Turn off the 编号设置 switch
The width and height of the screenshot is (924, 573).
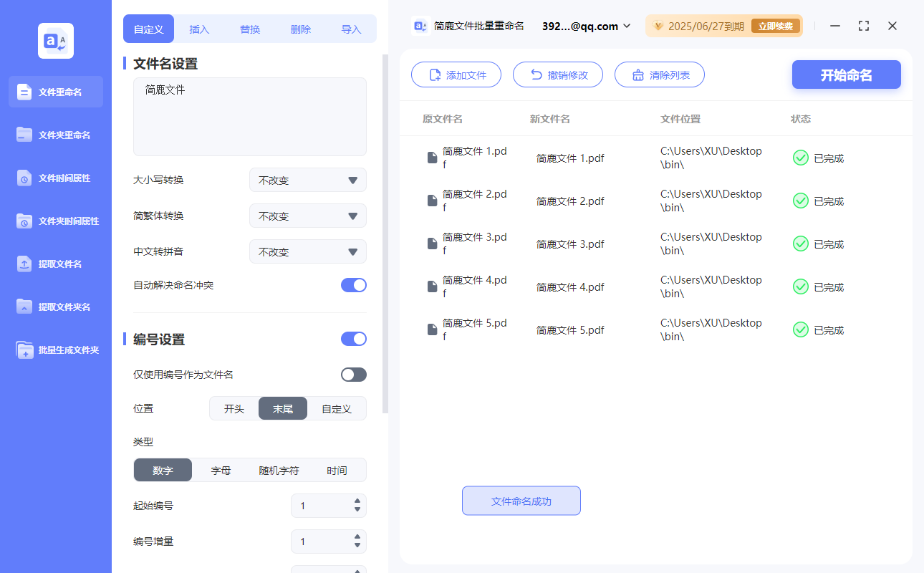point(353,338)
